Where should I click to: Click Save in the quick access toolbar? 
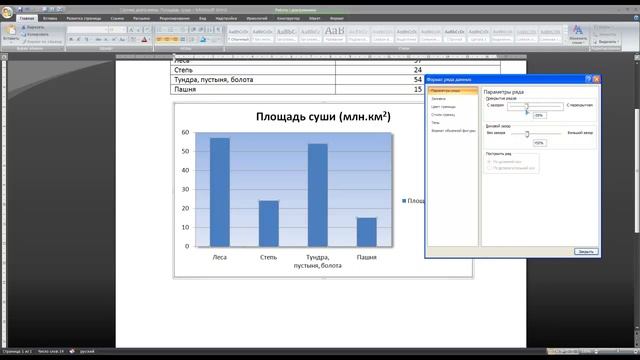pos(19,9)
